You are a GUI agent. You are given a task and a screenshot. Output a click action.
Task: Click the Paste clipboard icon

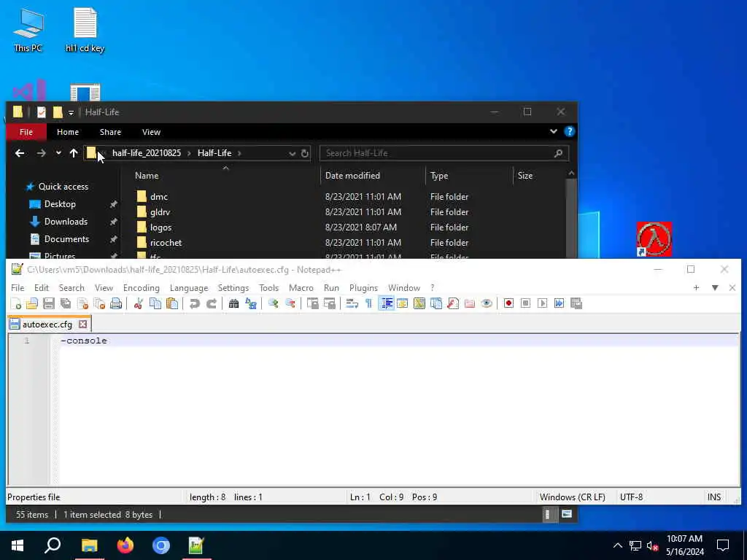pos(172,303)
